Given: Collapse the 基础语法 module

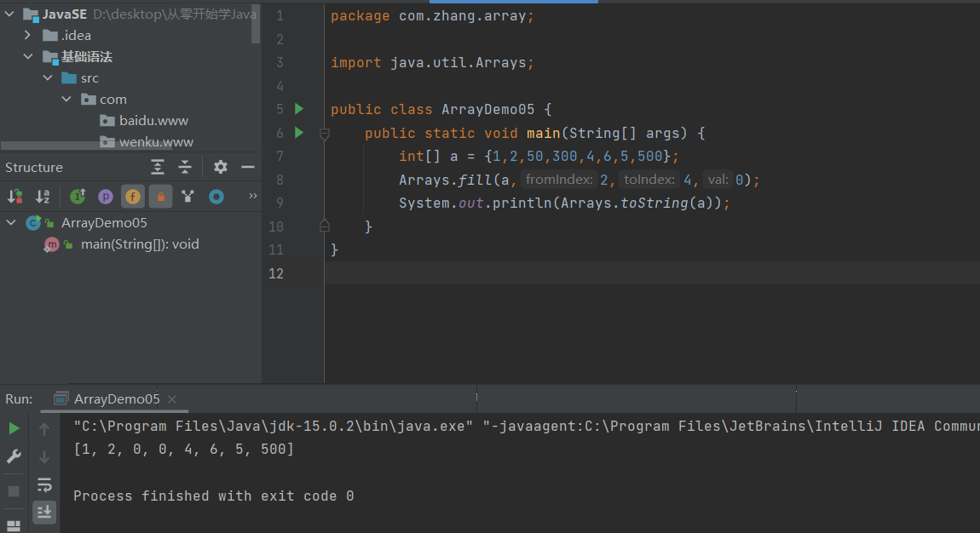Looking at the screenshot, I should click(27, 56).
